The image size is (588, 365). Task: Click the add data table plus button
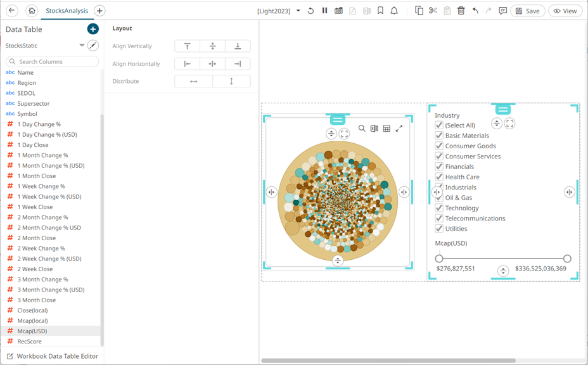(93, 29)
